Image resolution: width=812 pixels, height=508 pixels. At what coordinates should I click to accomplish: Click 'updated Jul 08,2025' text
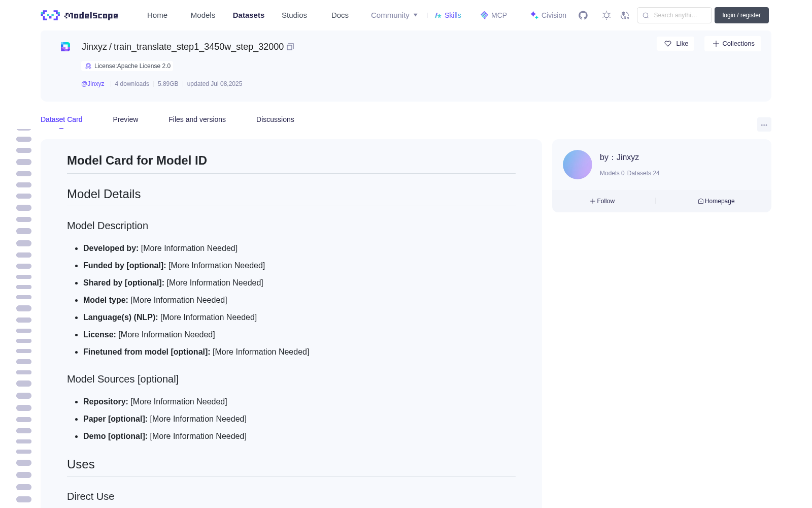coord(215,84)
